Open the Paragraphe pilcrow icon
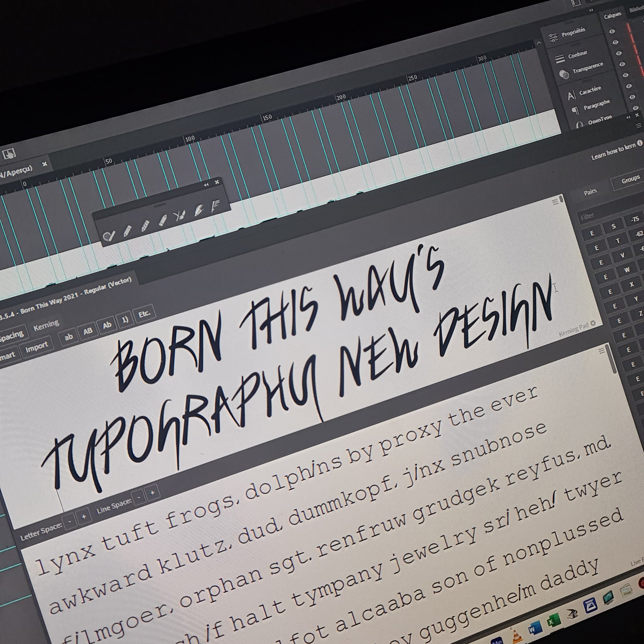Screen dimensions: 644x644 pyautogui.click(x=575, y=110)
